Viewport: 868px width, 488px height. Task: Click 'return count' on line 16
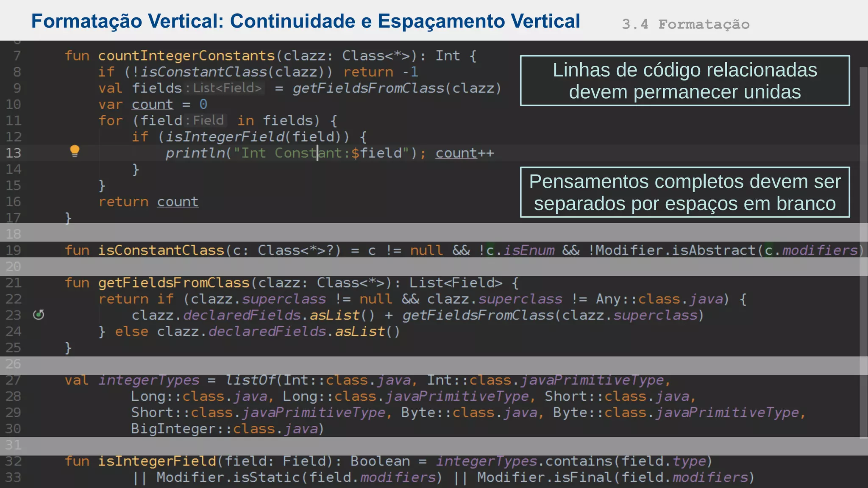coord(148,202)
